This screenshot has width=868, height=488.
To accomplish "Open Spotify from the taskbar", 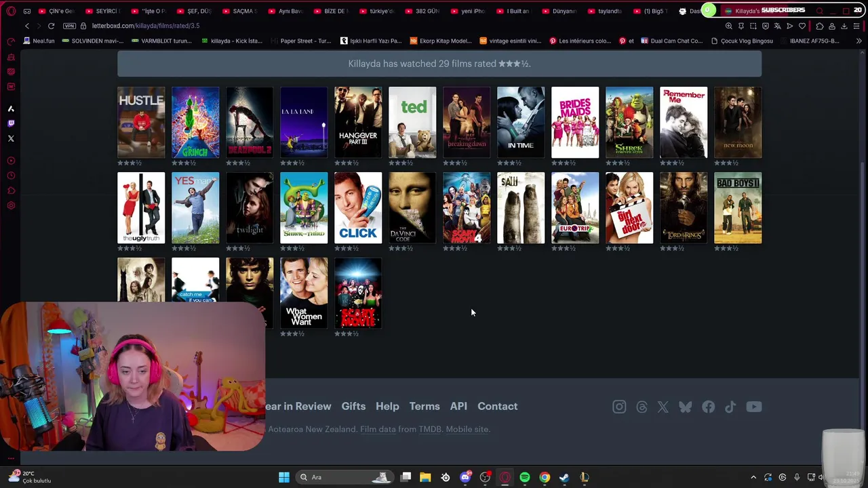I will [525, 477].
